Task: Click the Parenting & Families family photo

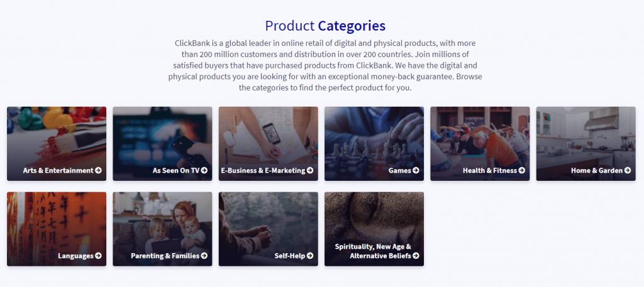Action: pyautogui.click(x=162, y=220)
